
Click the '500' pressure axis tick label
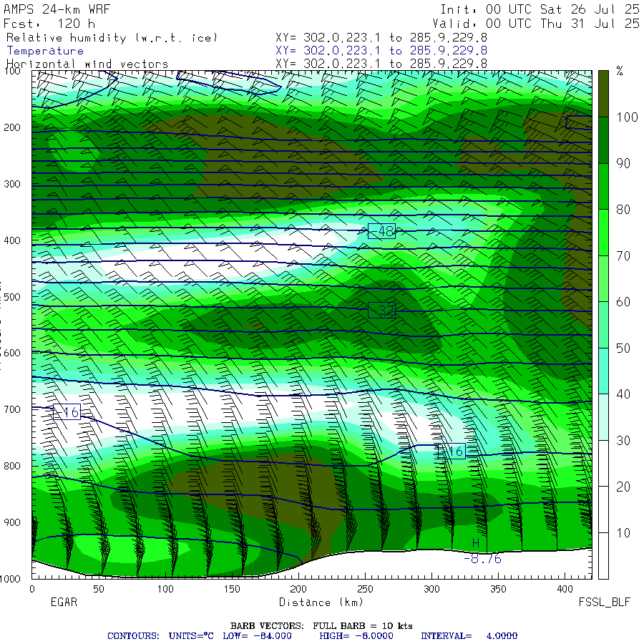[12, 297]
